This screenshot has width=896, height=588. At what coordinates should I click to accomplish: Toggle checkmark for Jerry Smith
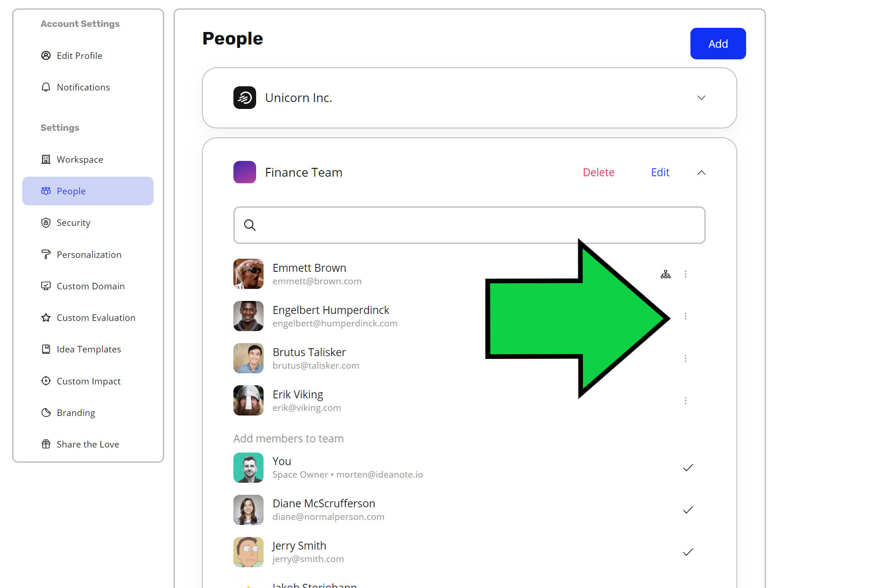click(688, 552)
